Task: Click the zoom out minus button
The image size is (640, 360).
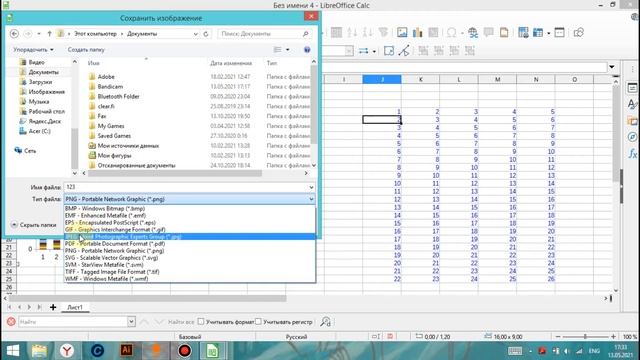Action: pyautogui.click(x=558, y=337)
